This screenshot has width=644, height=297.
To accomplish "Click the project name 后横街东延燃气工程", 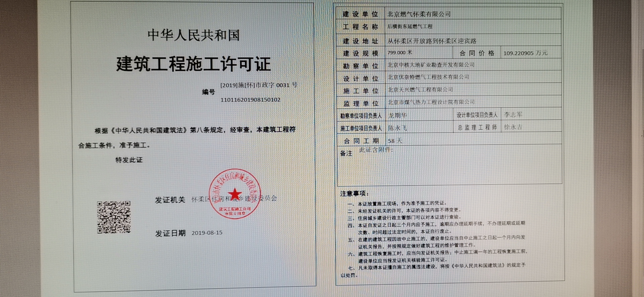I will click(x=410, y=26).
